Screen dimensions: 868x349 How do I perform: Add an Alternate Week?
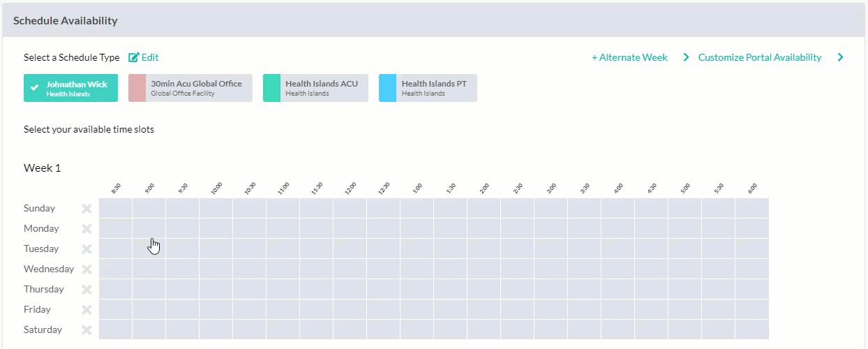[x=629, y=57]
